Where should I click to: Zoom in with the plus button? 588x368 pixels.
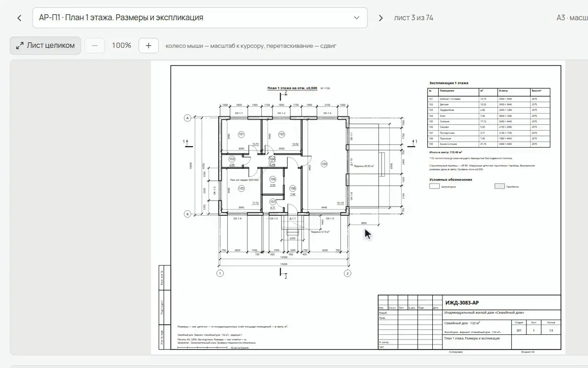pyautogui.click(x=148, y=46)
